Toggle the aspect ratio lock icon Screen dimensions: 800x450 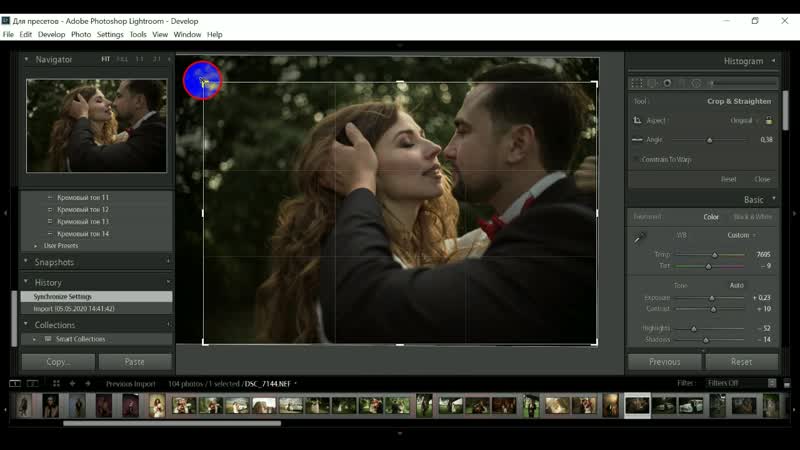(769, 120)
